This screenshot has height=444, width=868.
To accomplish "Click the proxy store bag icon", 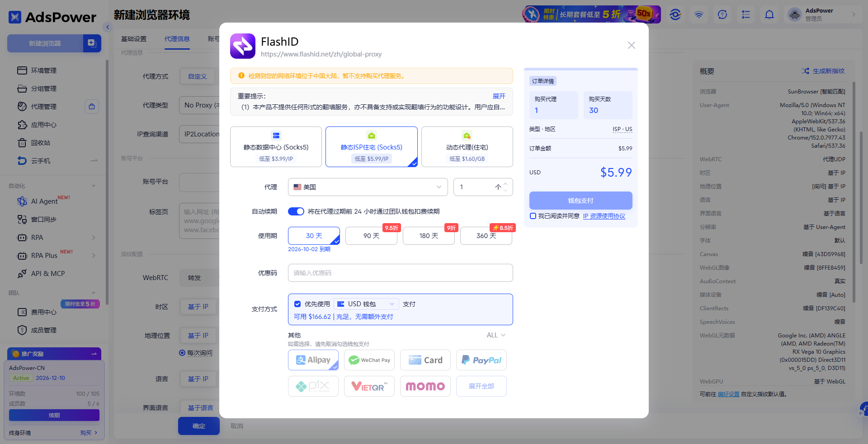I will click(x=92, y=107).
